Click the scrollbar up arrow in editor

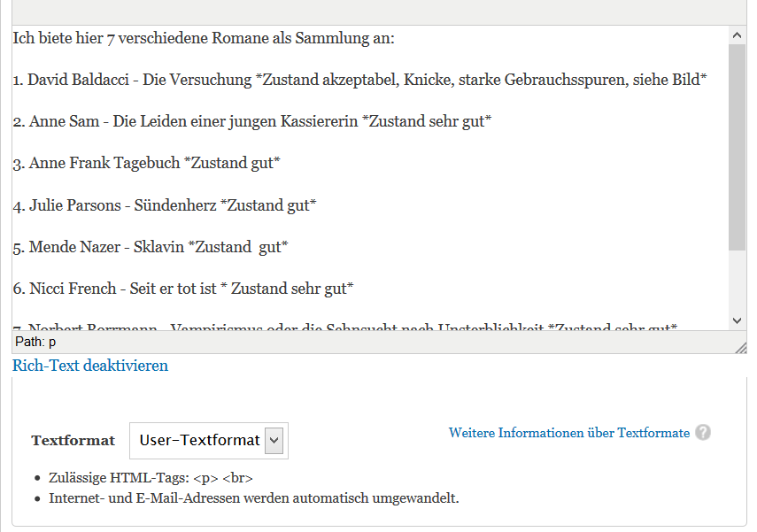pyautogui.click(x=737, y=35)
